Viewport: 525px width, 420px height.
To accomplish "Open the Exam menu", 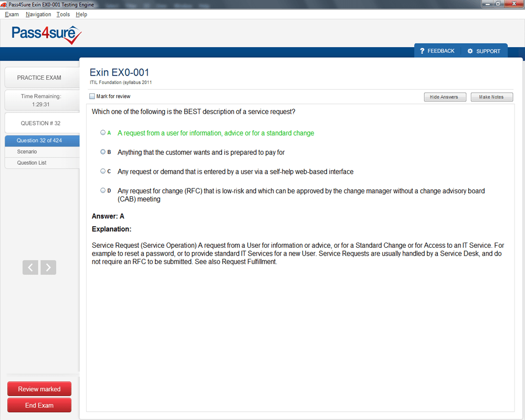I will [x=12, y=15].
